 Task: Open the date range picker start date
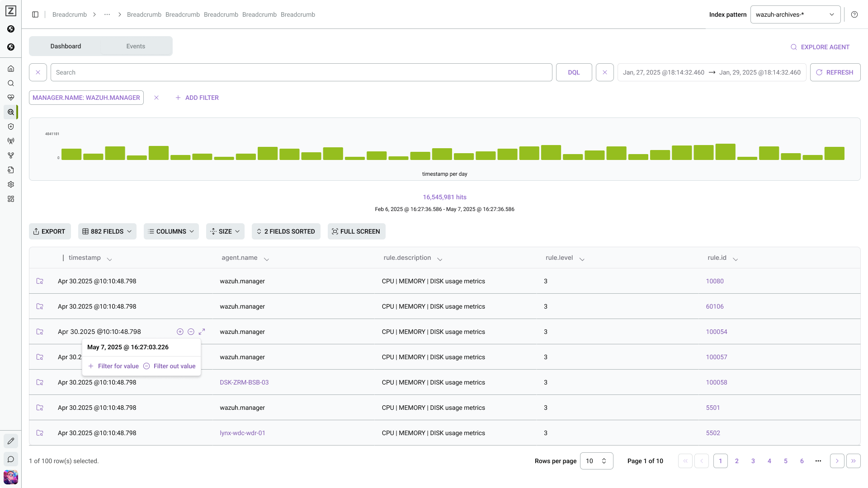coord(663,72)
